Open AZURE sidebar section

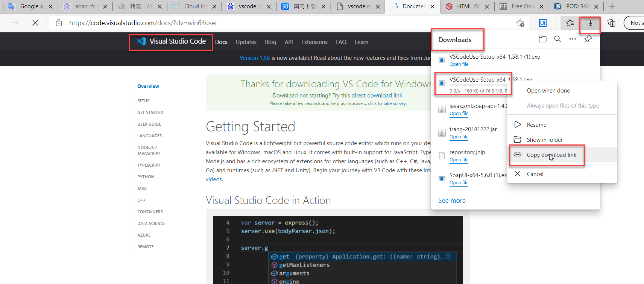pyautogui.click(x=144, y=235)
